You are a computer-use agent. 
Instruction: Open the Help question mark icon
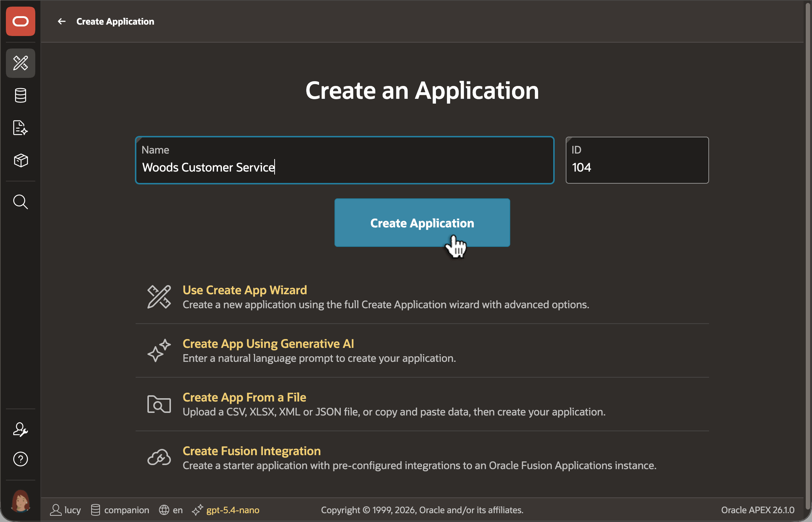[21, 459]
